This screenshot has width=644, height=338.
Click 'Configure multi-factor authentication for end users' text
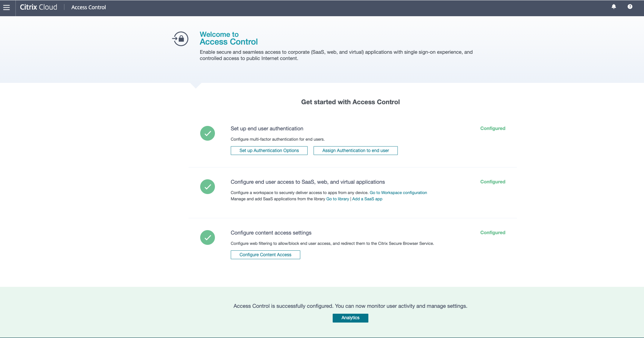(x=277, y=139)
